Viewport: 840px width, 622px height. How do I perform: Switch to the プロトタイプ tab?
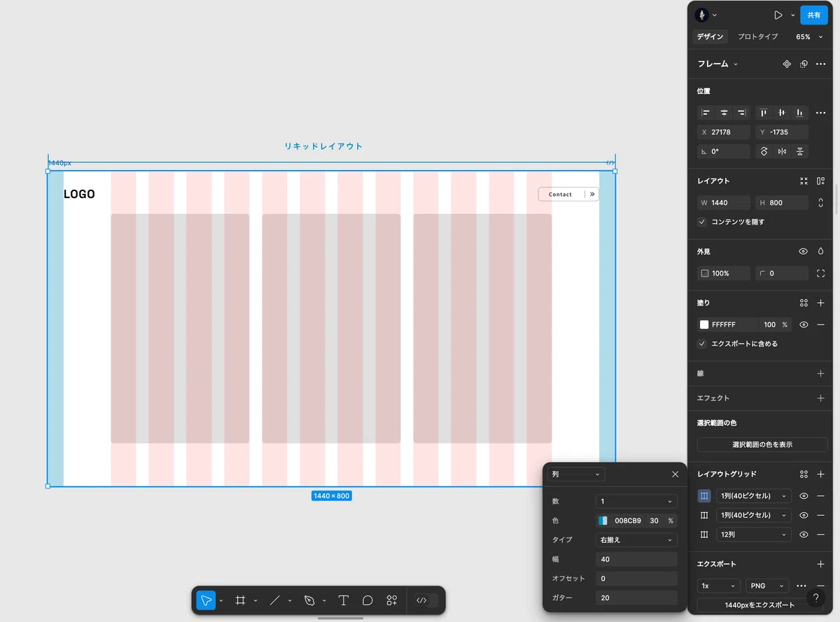(x=758, y=37)
